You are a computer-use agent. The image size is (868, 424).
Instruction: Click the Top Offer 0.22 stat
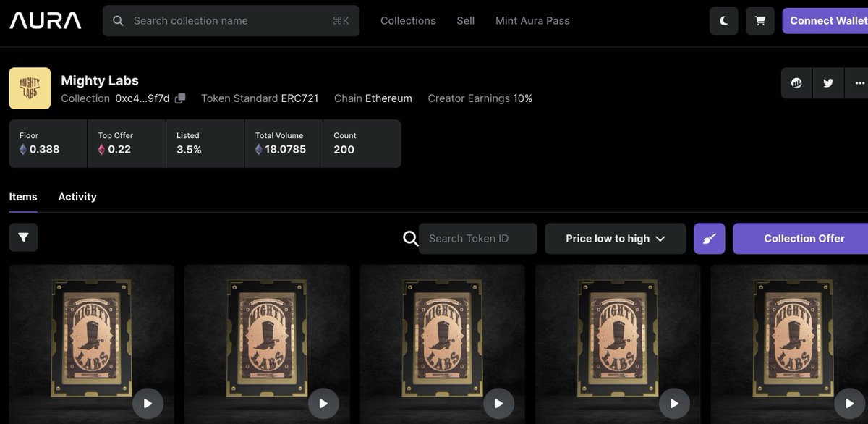[x=127, y=143]
